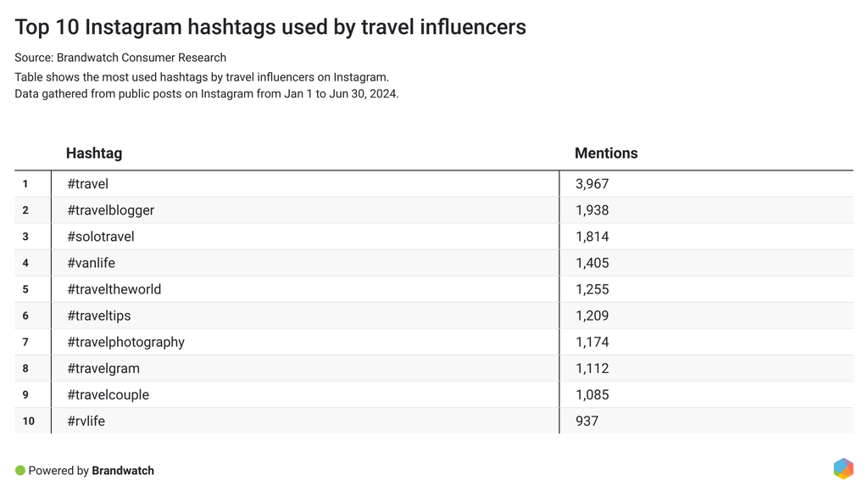Viewport: 868px width, 497px height.
Task: Click the Brandwatch hexagon logo icon
Action: 843,469
